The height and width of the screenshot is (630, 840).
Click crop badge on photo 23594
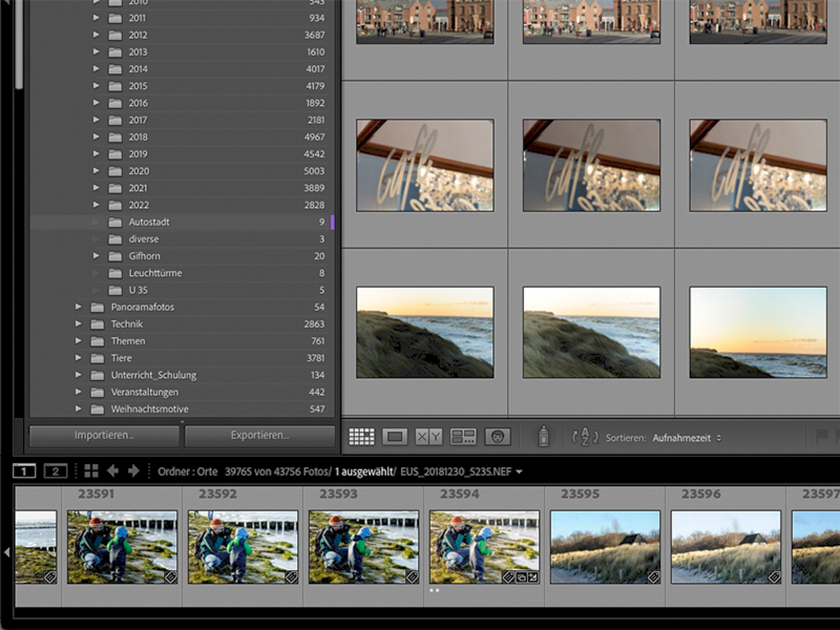coord(521,577)
